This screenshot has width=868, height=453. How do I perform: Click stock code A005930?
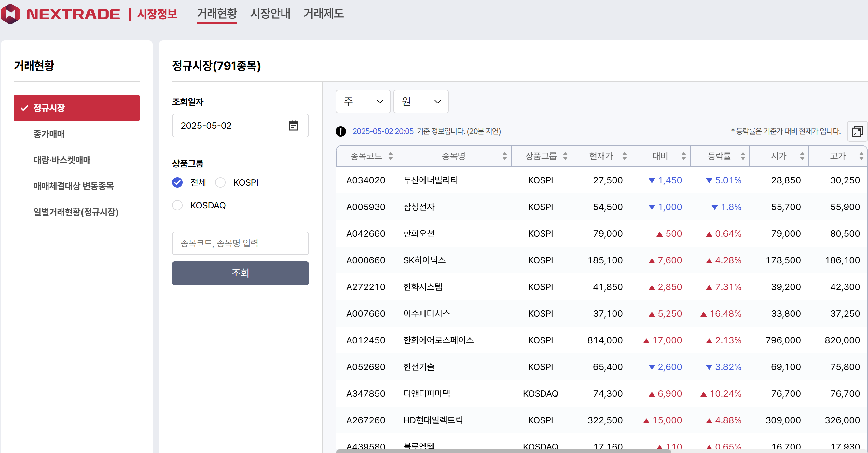[x=365, y=207]
